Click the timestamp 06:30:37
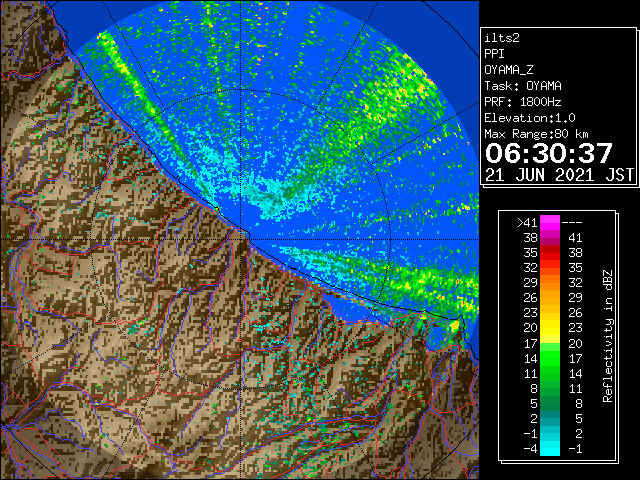Screen dimensions: 640x480 [x=549, y=153]
